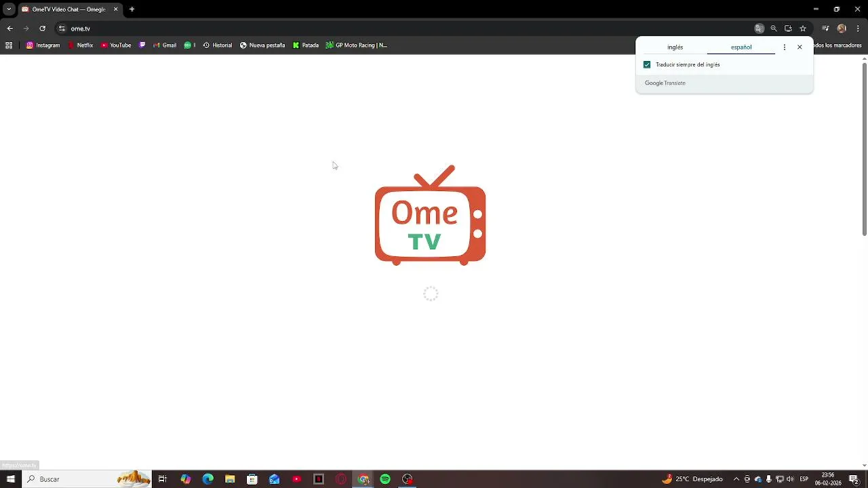Screen dimensions: 868x488
Task: Open the Gmail bookmark
Action: [165, 45]
